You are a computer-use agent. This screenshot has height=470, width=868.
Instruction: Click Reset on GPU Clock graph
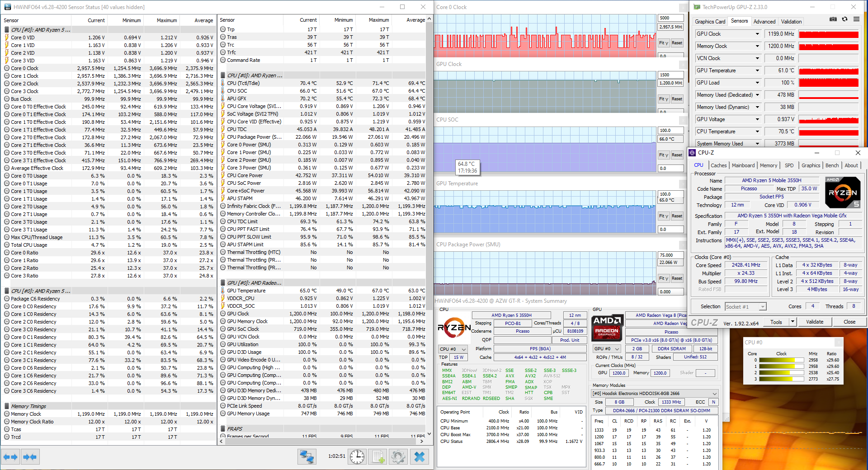tap(677, 99)
